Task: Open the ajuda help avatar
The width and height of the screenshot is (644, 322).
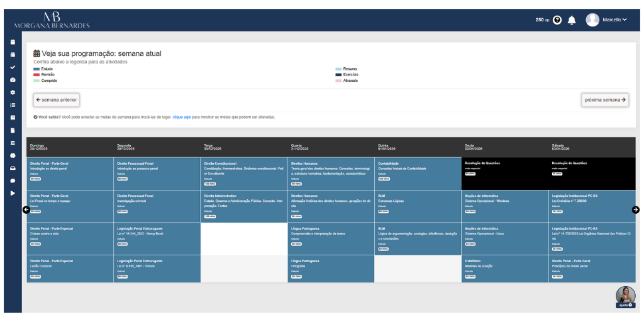Action: pos(625,297)
